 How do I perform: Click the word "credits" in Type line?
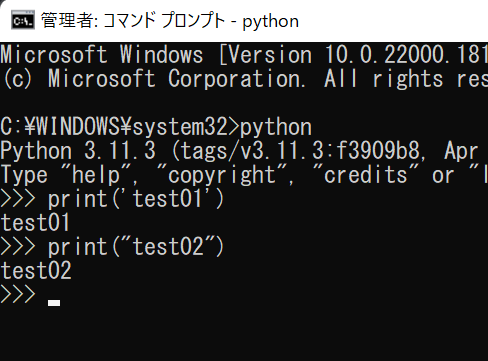click(366, 175)
